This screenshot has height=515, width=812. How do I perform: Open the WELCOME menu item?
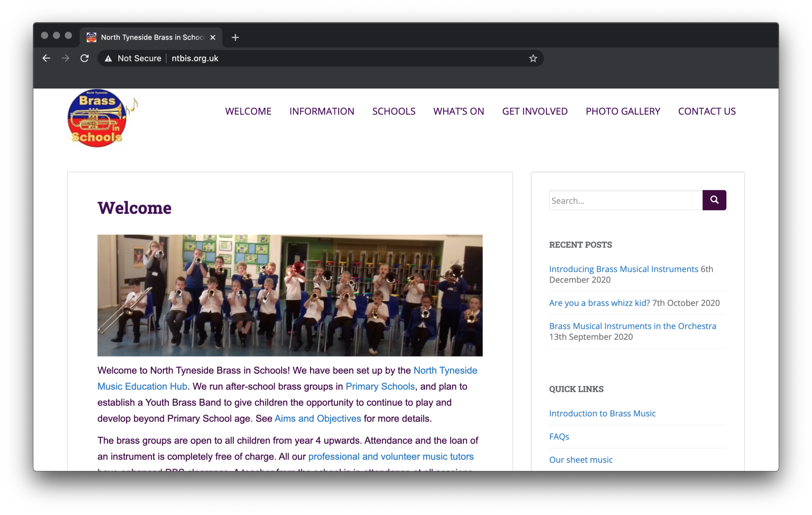point(248,111)
